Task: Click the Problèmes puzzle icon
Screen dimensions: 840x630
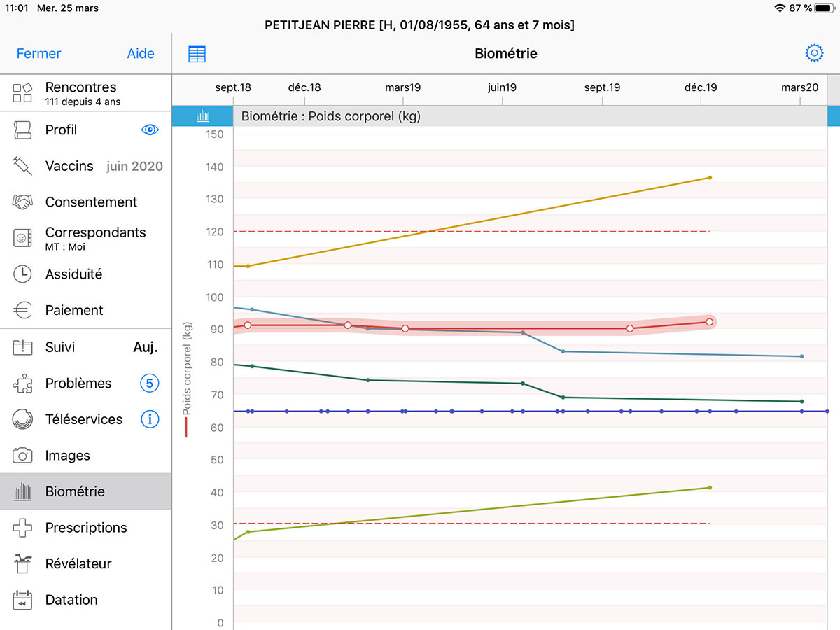Action: [22, 384]
